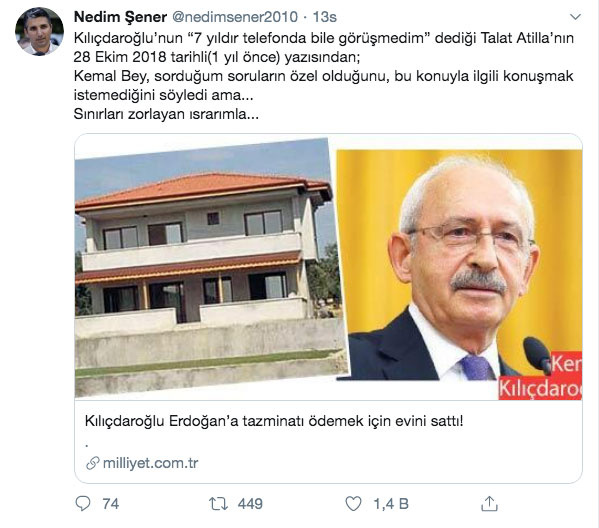Select the tweet text starting with Kılıçdaroğlu'nun

[324, 76]
